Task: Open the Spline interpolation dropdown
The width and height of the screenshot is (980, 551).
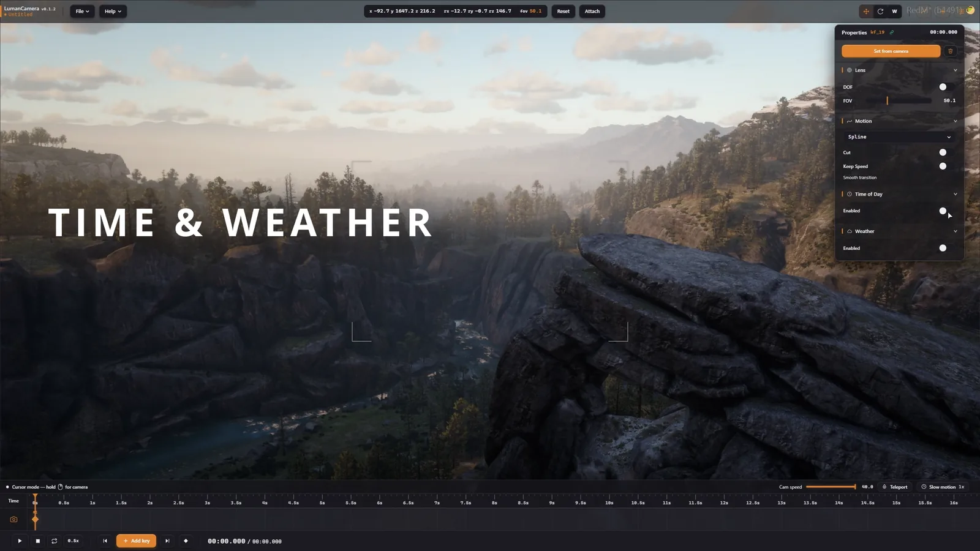Action: pyautogui.click(x=899, y=137)
